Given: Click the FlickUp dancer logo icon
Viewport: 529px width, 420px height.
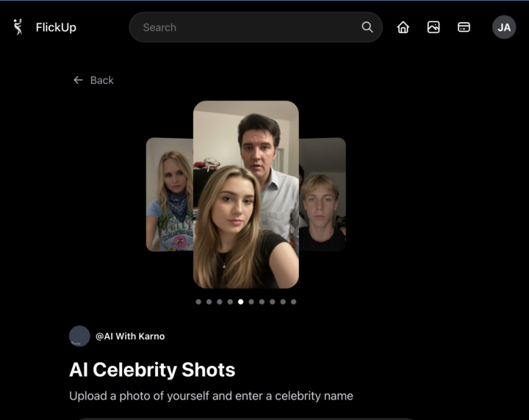Looking at the screenshot, I should (18, 27).
